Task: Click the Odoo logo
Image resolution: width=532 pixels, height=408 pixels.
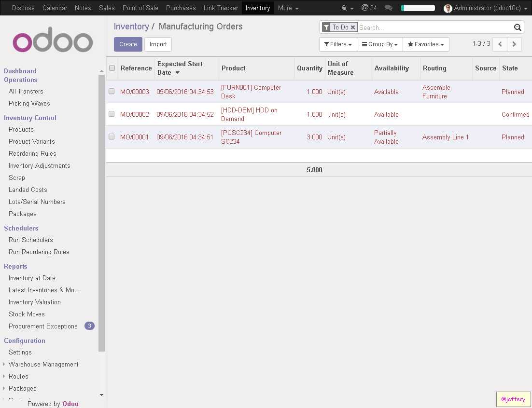Action: pyautogui.click(x=53, y=40)
